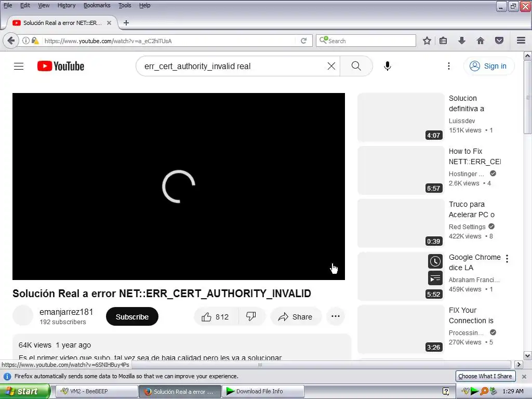Add 5:52 video to queue

coord(435,278)
